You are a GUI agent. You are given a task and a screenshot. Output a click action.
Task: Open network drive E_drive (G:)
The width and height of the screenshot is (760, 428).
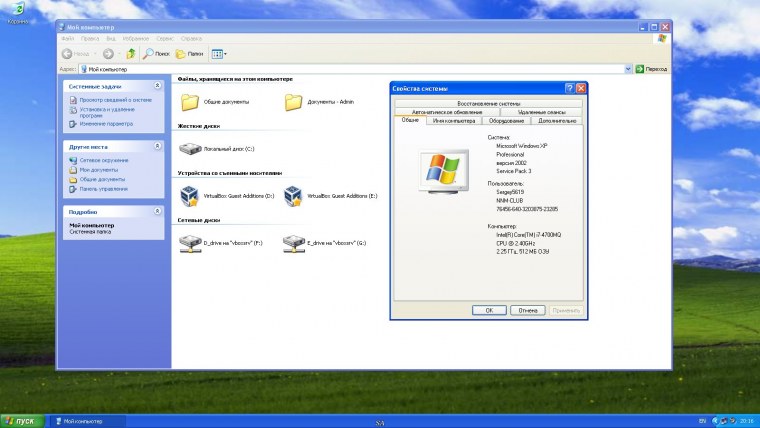click(x=293, y=243)
